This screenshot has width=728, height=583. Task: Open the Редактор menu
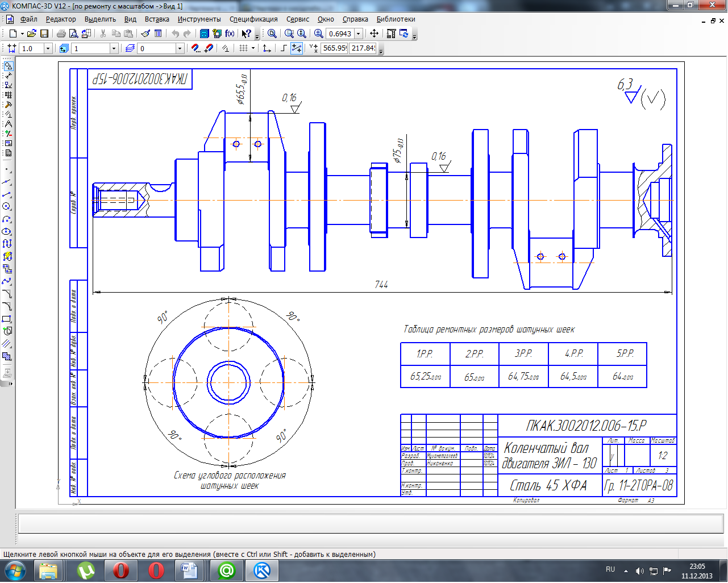[61, 19]
